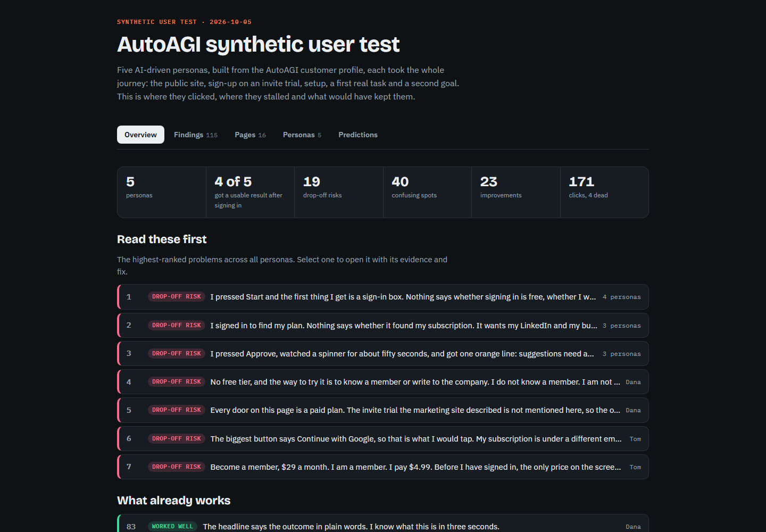
Task: Click the Pages count '16'
Action: coord(262,135)
